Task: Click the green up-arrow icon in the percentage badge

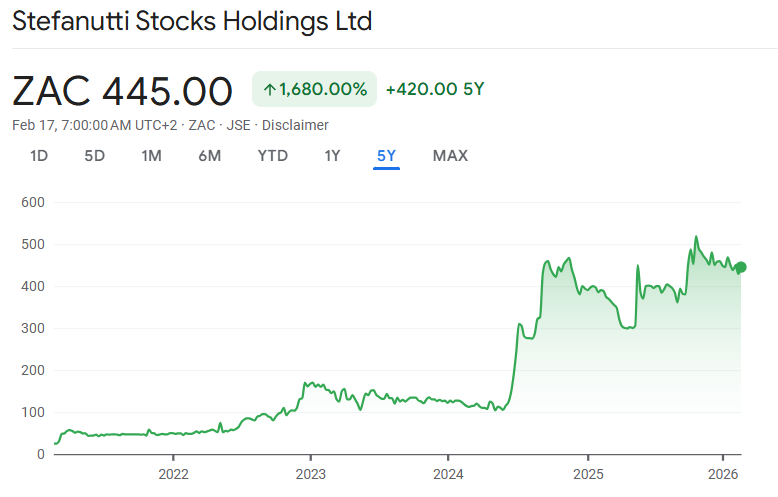Action: pyautogui.click(x=269, y=89)
